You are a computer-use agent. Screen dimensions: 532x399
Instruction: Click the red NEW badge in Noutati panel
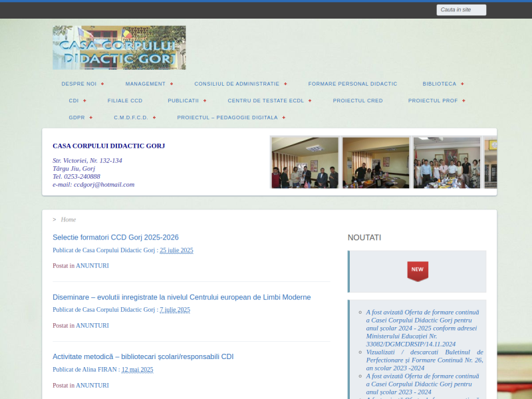[x=418, y=270]
